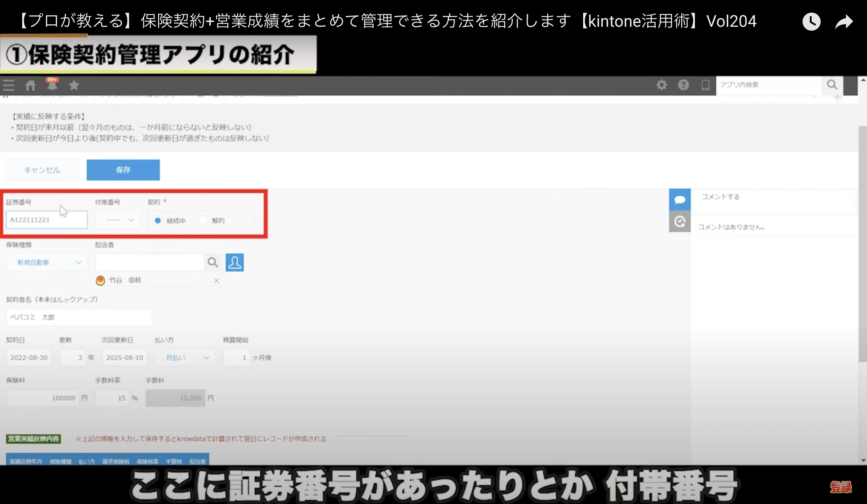867x504 pixels.
Task: Click the app search magnifier icon
Action: pyautogui.click(x=832, y=85)
